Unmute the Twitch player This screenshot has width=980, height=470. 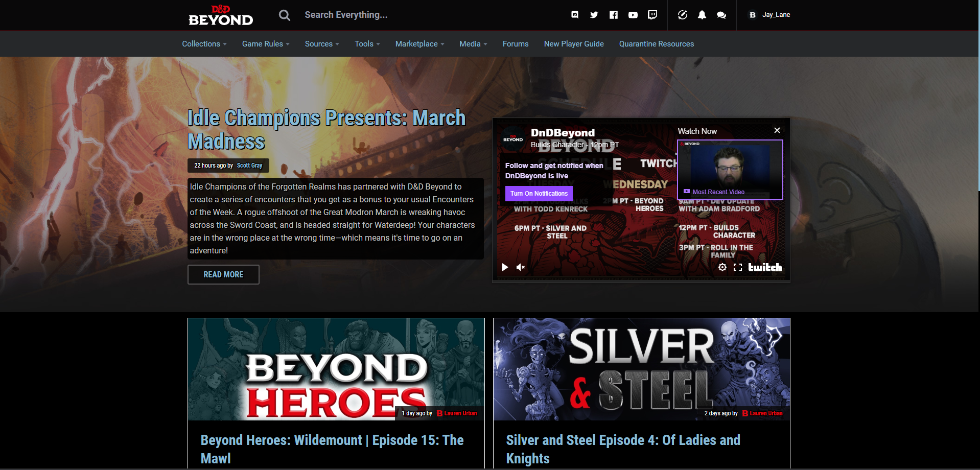point(521,267)
